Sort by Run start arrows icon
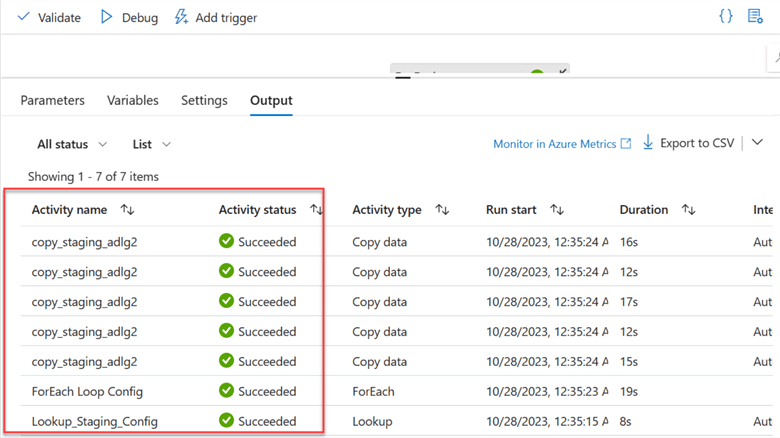780x438 pixels. click(x=557, y=210)
